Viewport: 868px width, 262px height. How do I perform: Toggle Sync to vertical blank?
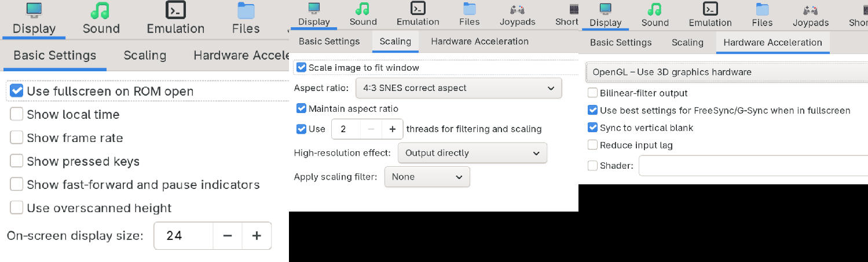coord(592,128)
